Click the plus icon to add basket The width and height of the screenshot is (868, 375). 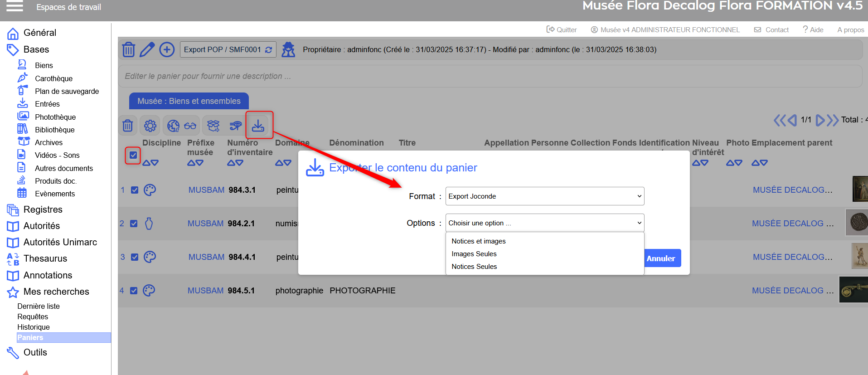coord(167,49)
